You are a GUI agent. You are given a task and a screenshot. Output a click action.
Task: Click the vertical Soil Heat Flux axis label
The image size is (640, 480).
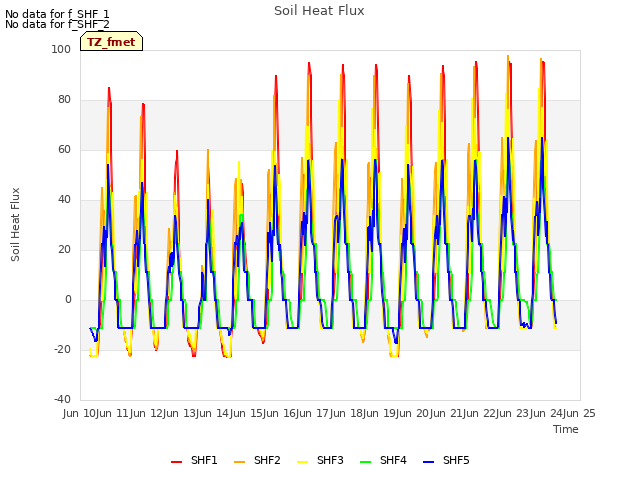pyautogui.click(x=15, y=224)
